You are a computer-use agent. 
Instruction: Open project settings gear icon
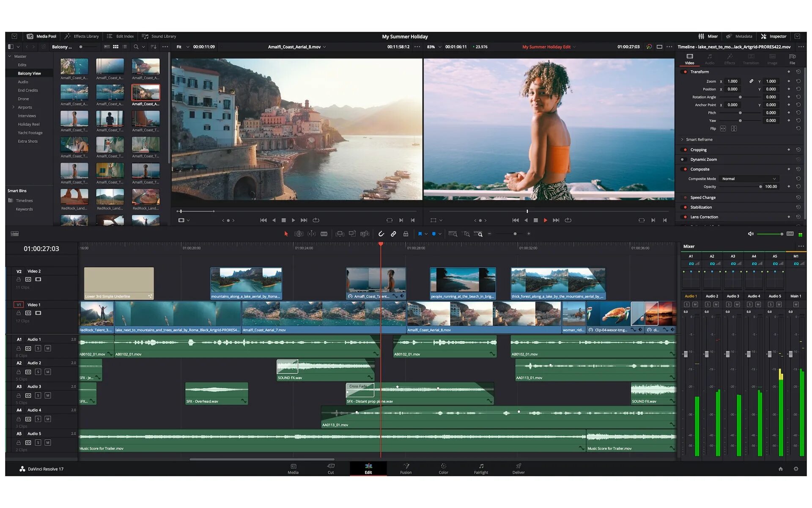796,469
